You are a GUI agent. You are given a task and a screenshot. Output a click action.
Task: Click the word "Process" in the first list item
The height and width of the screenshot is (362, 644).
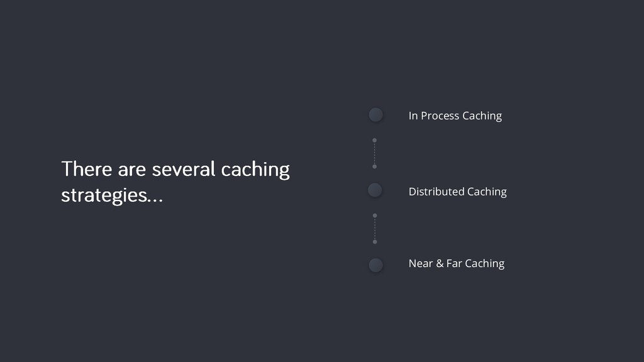click(x=440, y=116)
